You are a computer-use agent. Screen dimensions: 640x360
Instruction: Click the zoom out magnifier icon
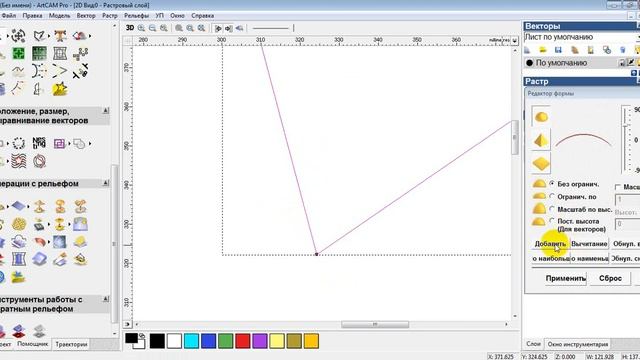pyautogui.click(x=152, y=28)
